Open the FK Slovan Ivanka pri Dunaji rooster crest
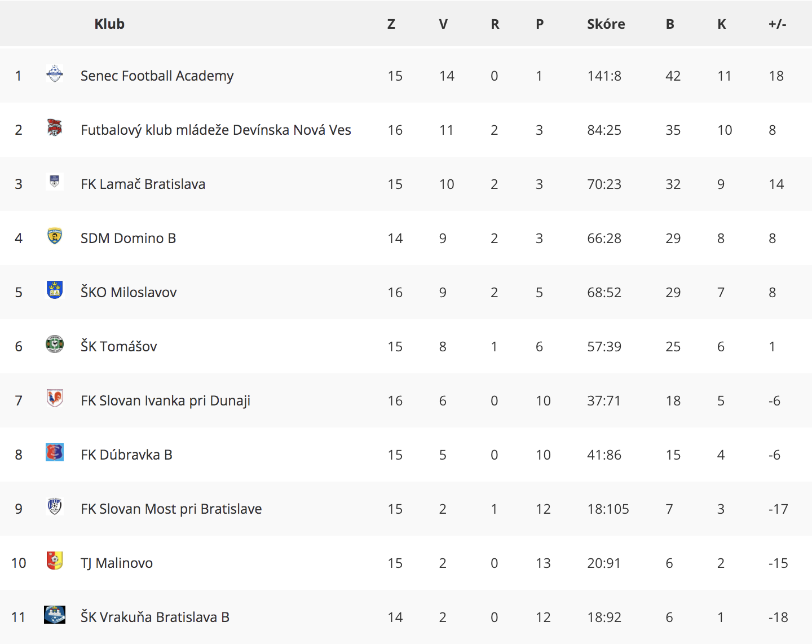 pos(55,398)
